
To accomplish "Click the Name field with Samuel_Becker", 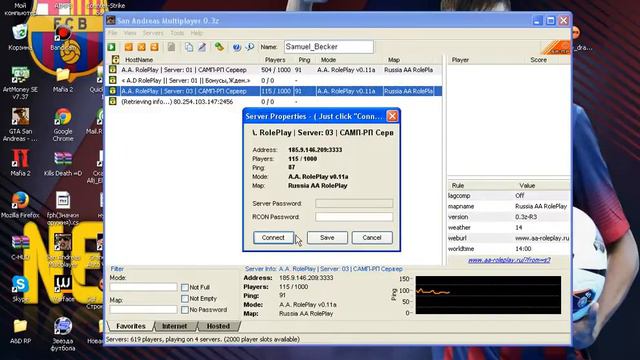I will pyautogui.click(x=329, y=47).
